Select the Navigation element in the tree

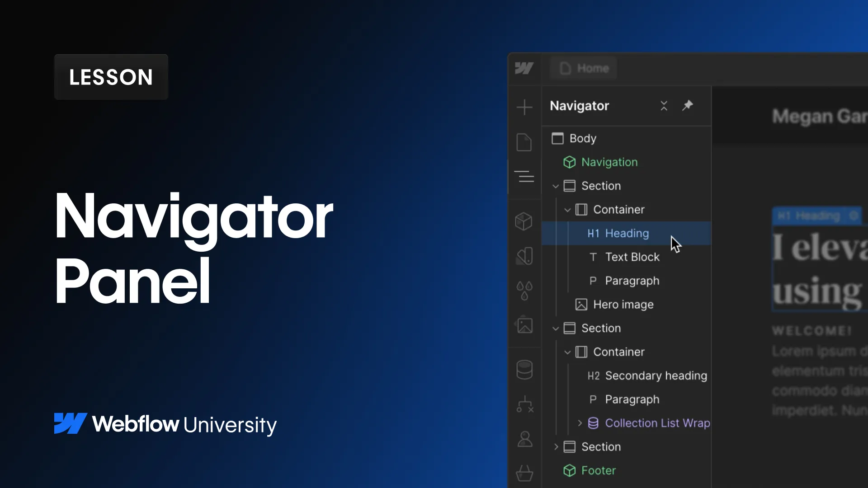pos(610,162)
